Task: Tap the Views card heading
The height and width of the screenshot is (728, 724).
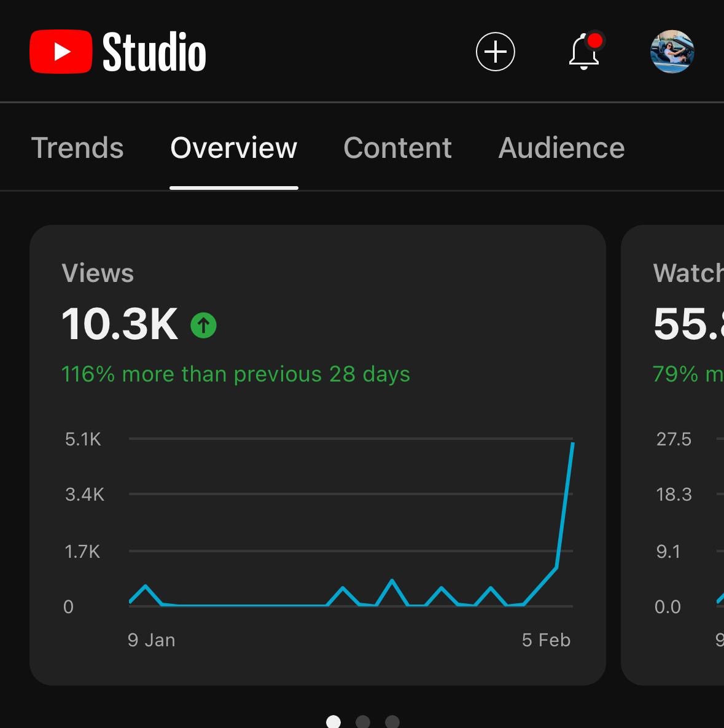Action: click(98, 273)
